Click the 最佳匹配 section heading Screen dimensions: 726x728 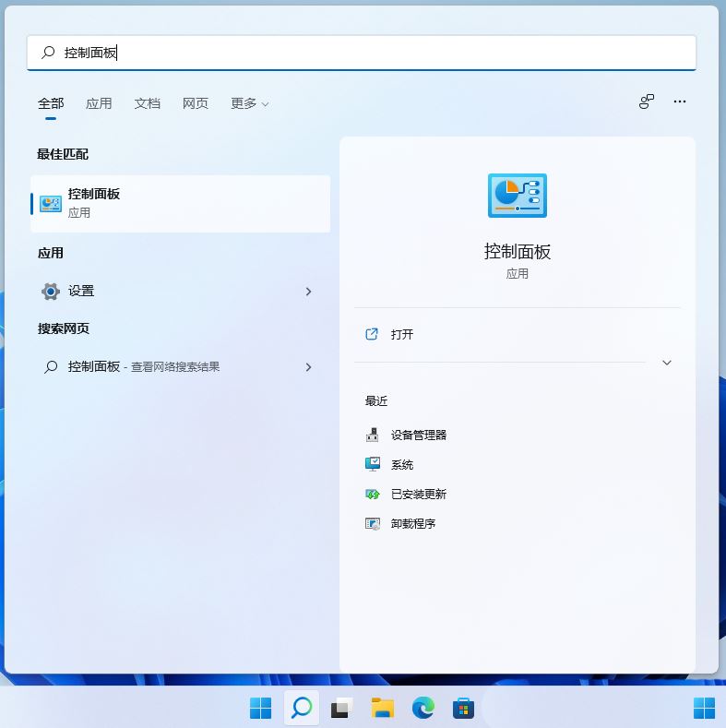63,154
